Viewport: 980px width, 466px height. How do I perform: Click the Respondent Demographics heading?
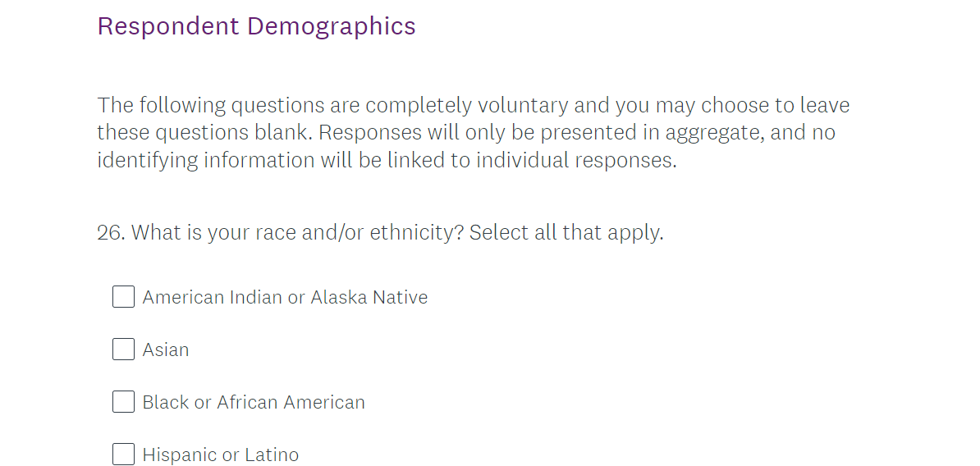256,26
